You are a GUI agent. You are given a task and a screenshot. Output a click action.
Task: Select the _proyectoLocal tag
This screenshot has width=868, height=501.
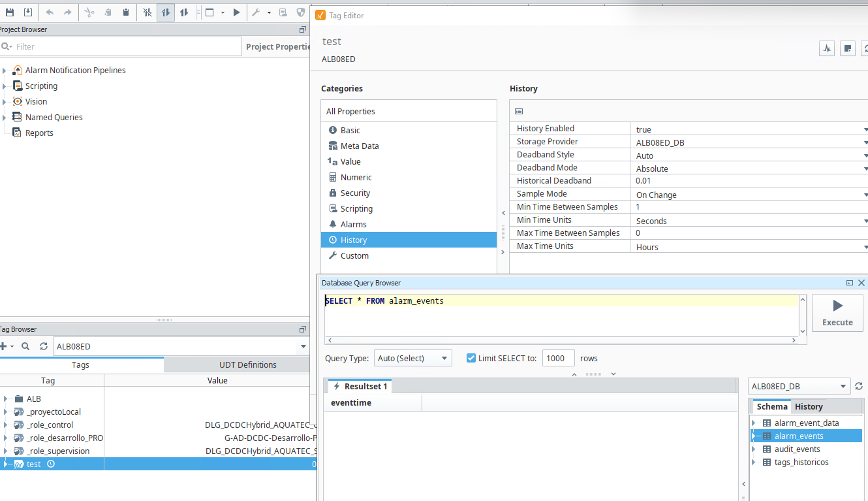(x=54, y=412)
